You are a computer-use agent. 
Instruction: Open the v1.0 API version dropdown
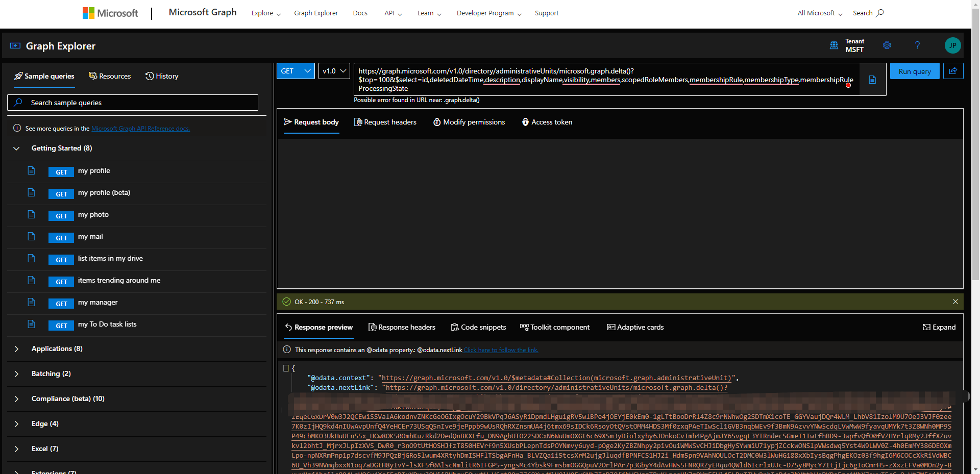[x=334, y=71]
